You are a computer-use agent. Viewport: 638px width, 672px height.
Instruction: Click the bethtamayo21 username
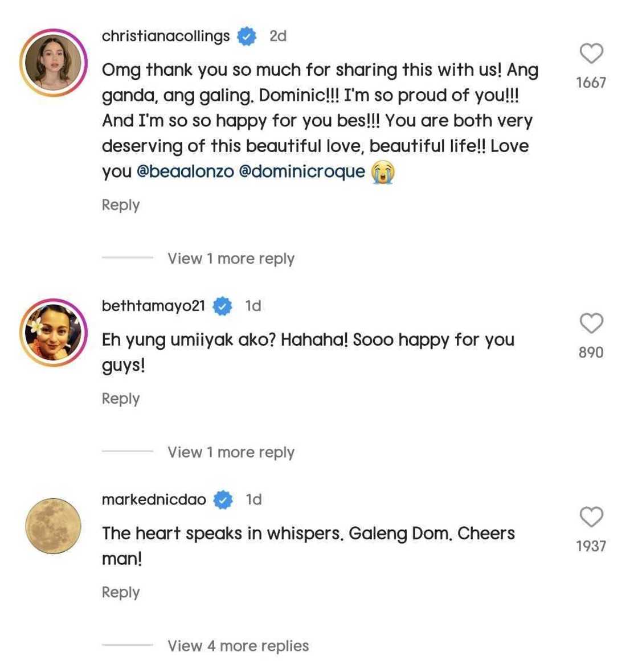click(153, 306)
